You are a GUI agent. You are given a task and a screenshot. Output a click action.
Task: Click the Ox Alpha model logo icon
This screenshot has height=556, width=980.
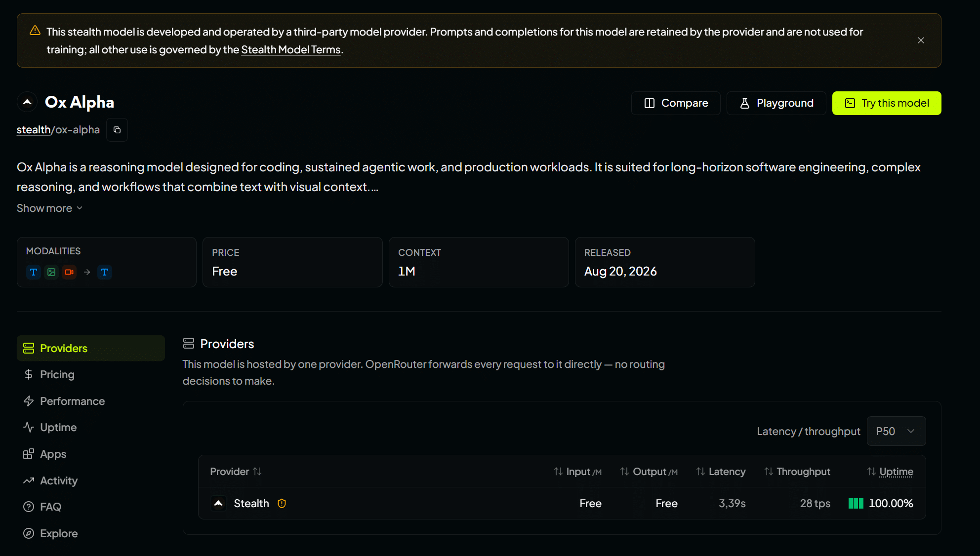pyautogui.click(x=27, y=102)
